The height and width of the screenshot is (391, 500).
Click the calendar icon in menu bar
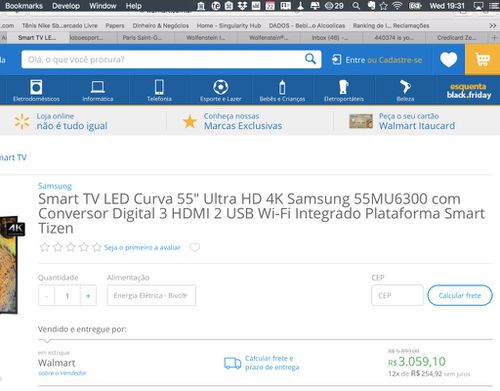pyautogui.click(x=270, y=6)
